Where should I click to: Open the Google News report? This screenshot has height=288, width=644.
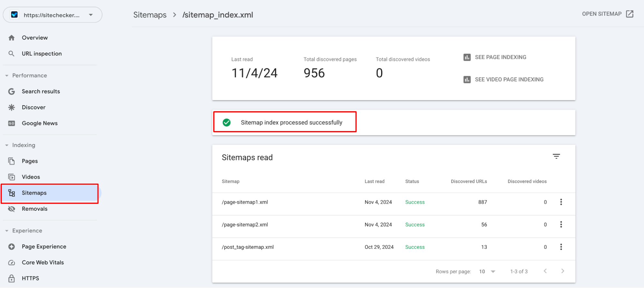(x=40, y=123)
